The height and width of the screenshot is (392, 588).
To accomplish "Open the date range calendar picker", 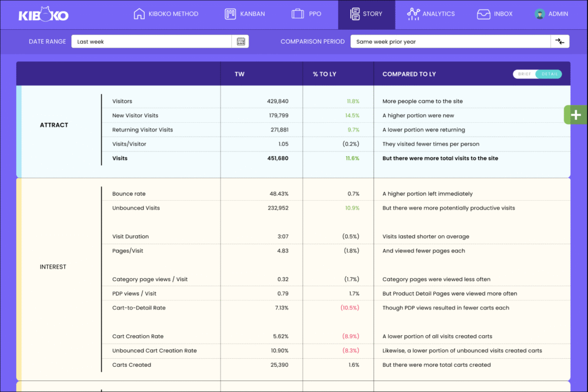I will 241,41.
